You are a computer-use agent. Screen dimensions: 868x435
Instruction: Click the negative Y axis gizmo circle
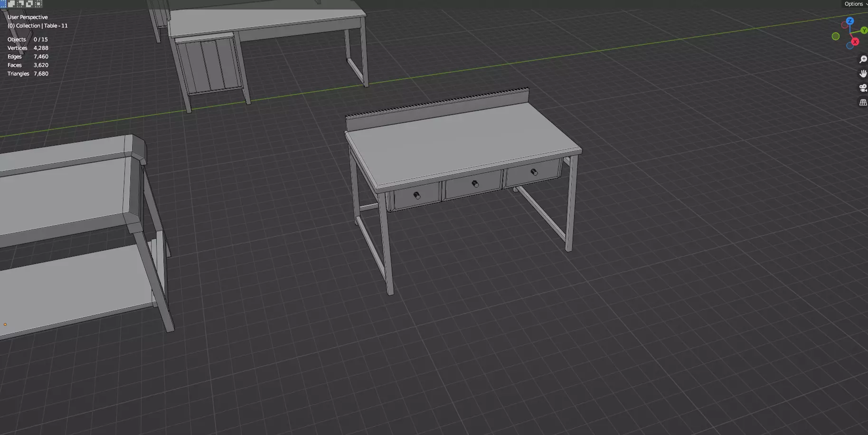click(x=836, y=36)
